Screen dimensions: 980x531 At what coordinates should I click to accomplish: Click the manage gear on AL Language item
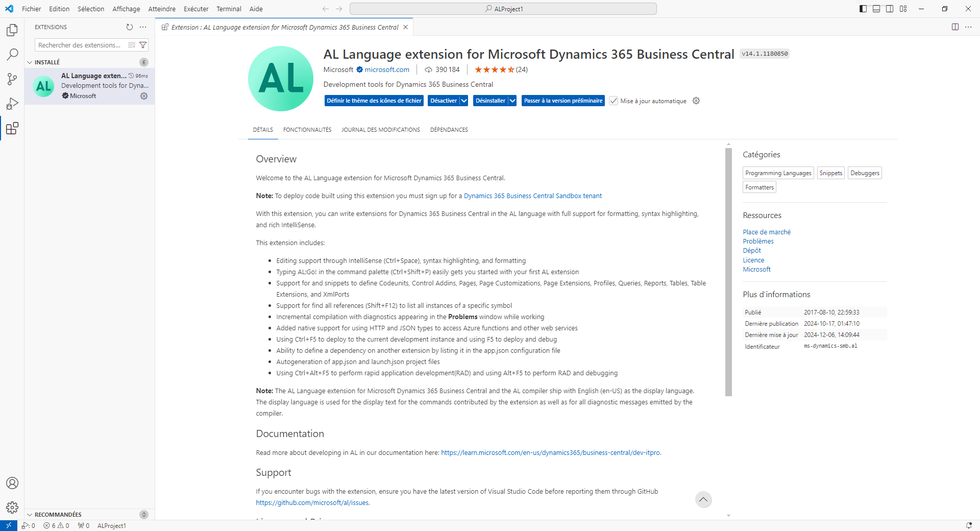(144, 96)
